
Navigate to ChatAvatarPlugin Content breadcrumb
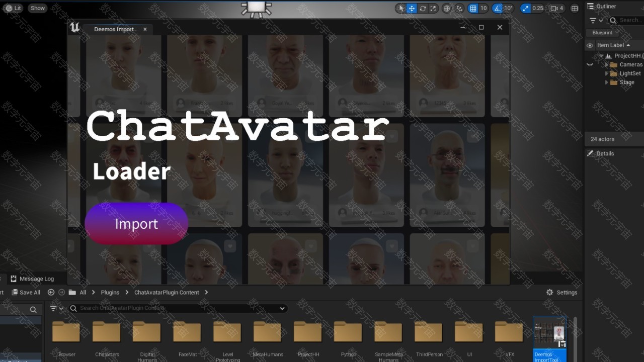pos(167,292)
